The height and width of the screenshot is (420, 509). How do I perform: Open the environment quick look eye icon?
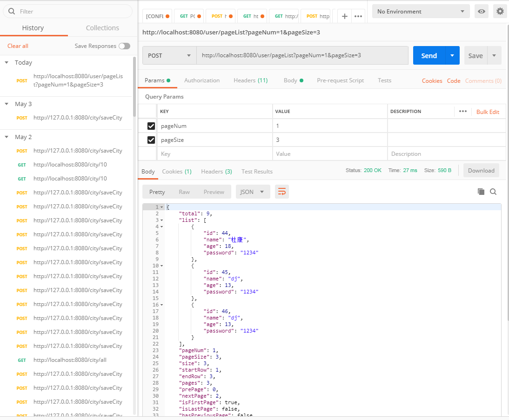(x=482, y=11)
